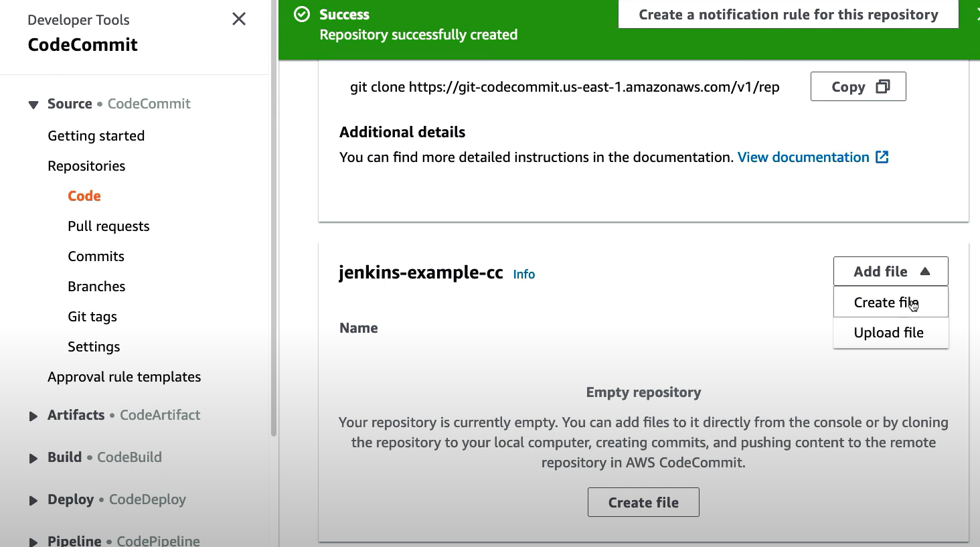Open Git tags page

(92, 316)
